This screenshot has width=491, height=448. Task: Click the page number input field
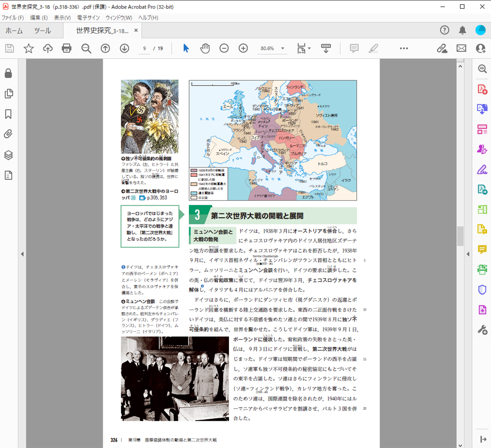(145, 48)
